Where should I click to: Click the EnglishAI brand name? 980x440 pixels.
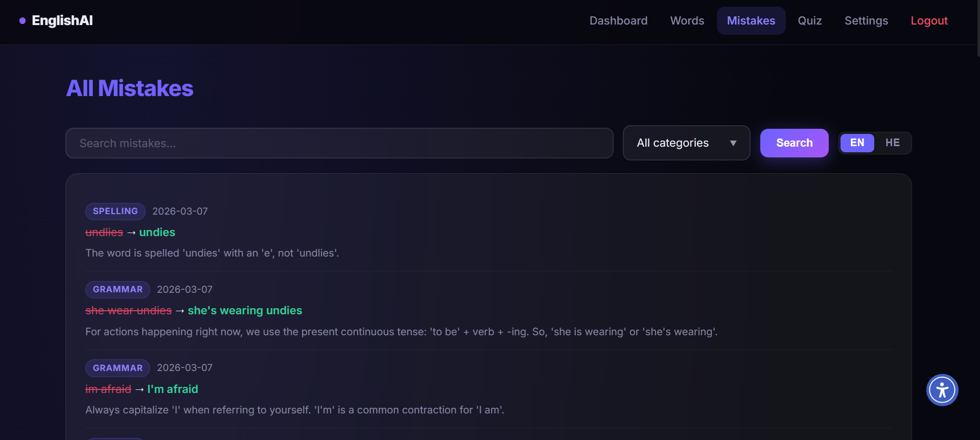pos(62,21)
